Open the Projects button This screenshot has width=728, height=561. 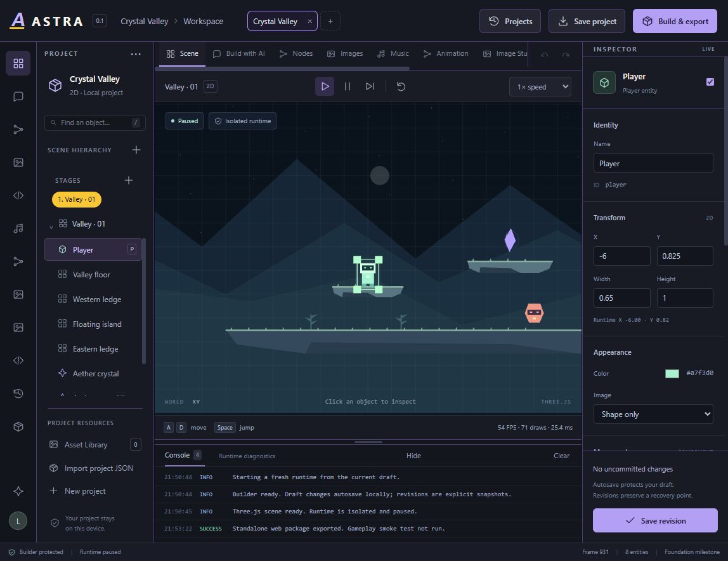click(x=510, y=21)
